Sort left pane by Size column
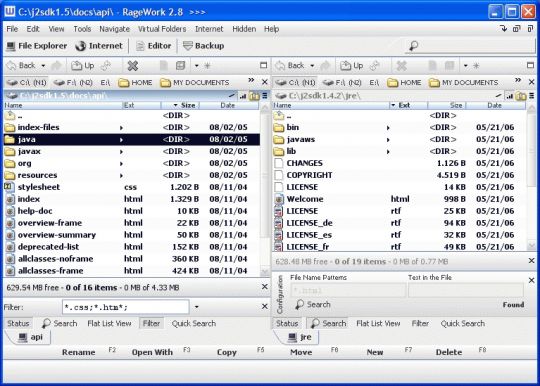540x386 pixels. tap(180, 105)
